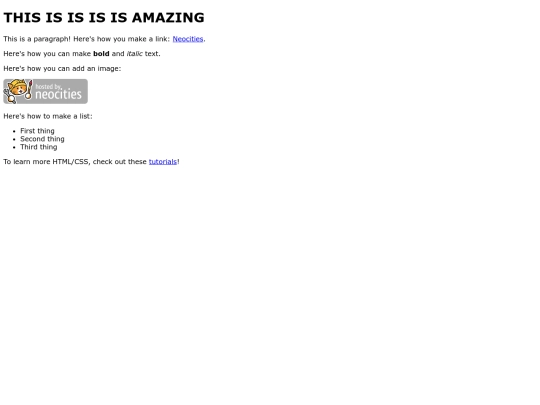The height and width of the screenshot is (405, 540).
Task: Click the 'Here's how to make a list' text
Action: (x=48, y=116)
